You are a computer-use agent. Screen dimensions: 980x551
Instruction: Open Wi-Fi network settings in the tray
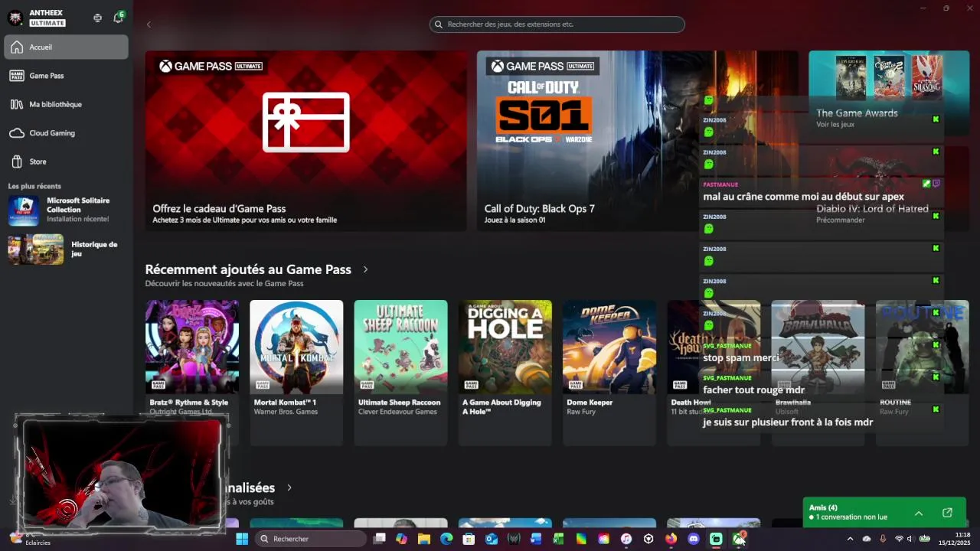pyautogui.click(x=899, y=539)
